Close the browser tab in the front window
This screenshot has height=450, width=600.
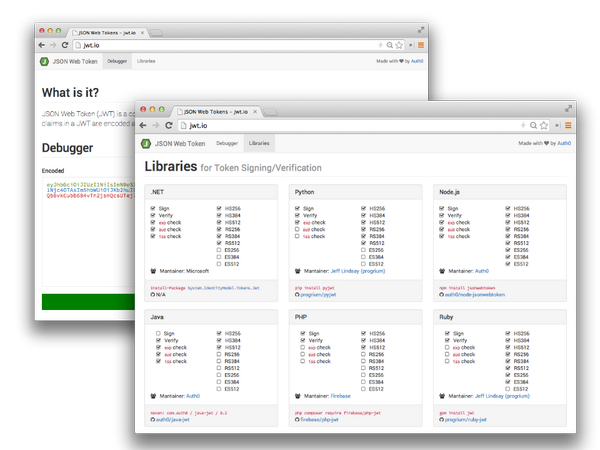pyautogui.click(x=255, y=112)
